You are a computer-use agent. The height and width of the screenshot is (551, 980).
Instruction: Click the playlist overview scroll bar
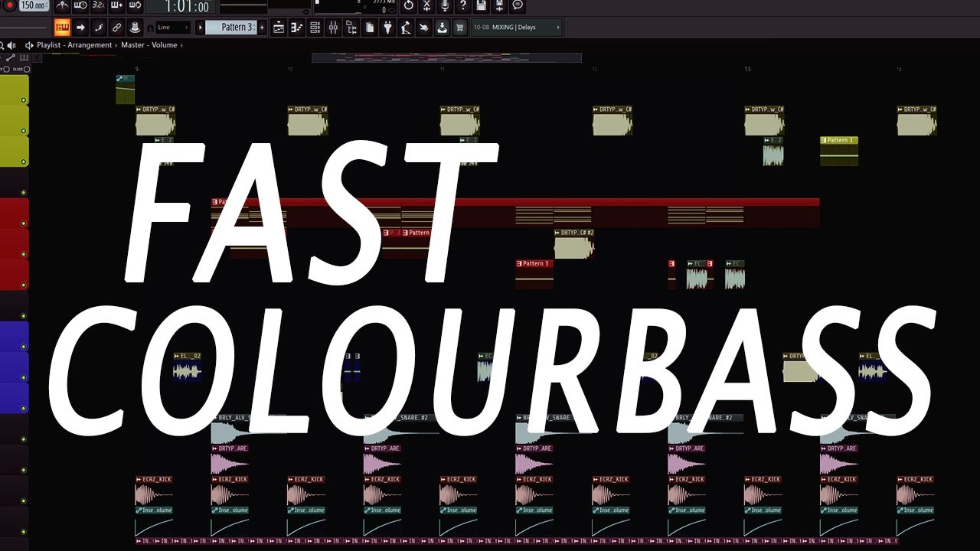point(446,57)
